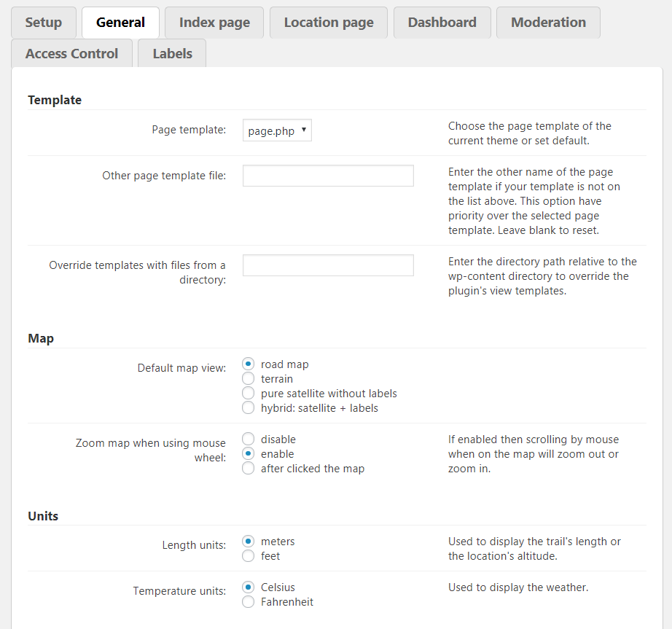The image size is (672, 629).
Task: Go to the Dashboard tab
Action: tap(442, 23)
